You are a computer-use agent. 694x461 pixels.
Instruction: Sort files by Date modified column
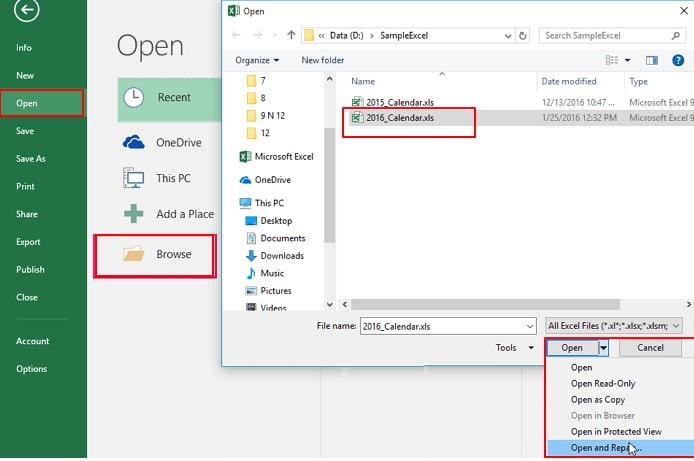(x=569, y=81)
